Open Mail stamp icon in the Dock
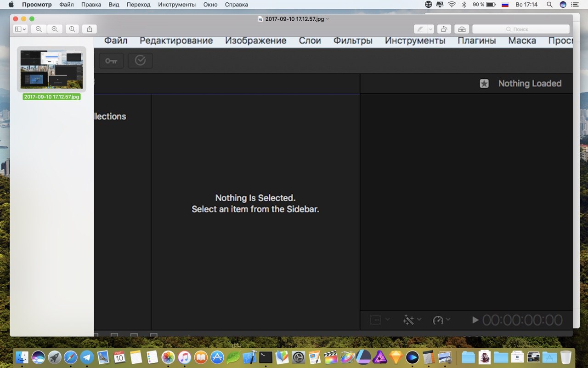Screen dimensions: 588x368 coord(103,357)
